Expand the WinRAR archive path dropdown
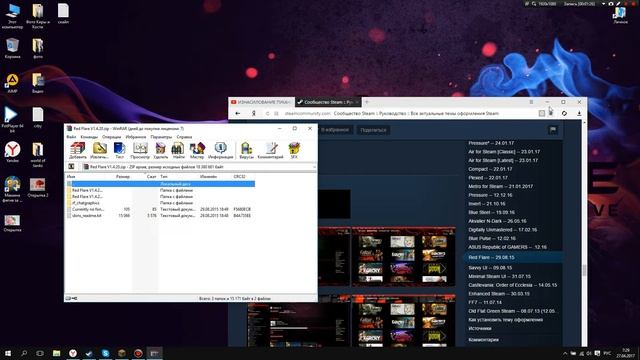The image size is (640, 360). click(314, 167)
